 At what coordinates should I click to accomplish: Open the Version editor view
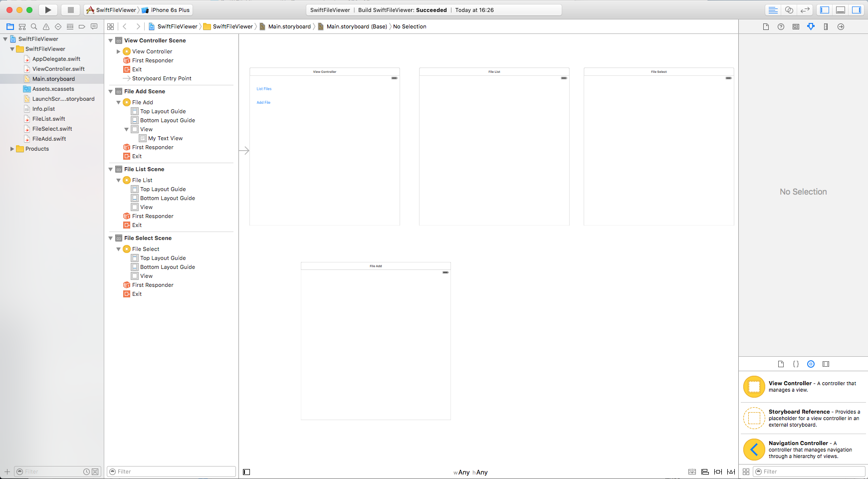[805, 10]
